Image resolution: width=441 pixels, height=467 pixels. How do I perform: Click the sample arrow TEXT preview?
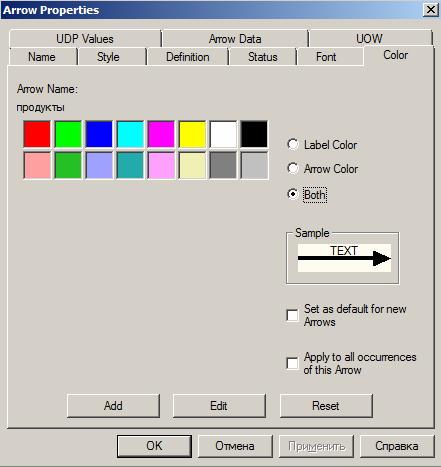[344, 258]
